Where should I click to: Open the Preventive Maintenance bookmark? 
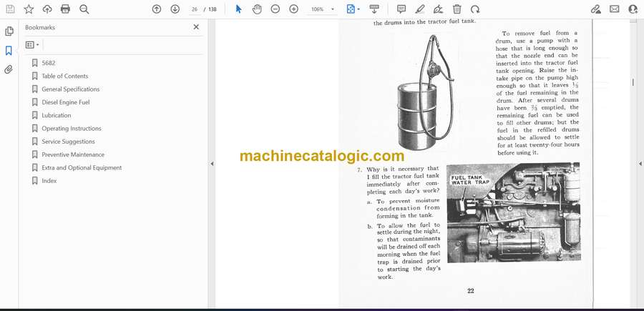pos(73,154)
